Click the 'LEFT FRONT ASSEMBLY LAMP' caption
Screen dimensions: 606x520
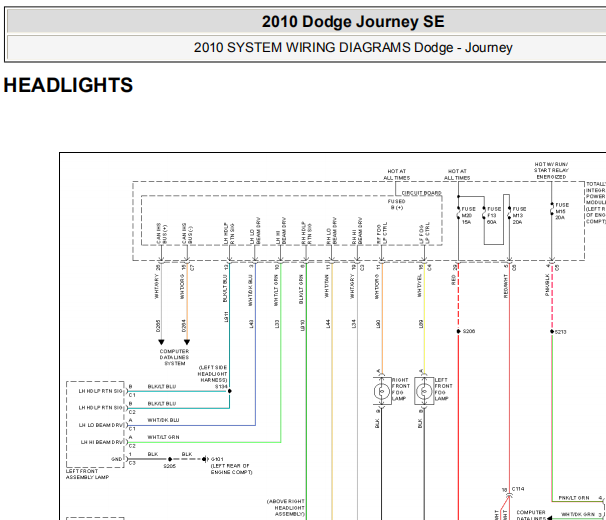(x=87, y=474)
